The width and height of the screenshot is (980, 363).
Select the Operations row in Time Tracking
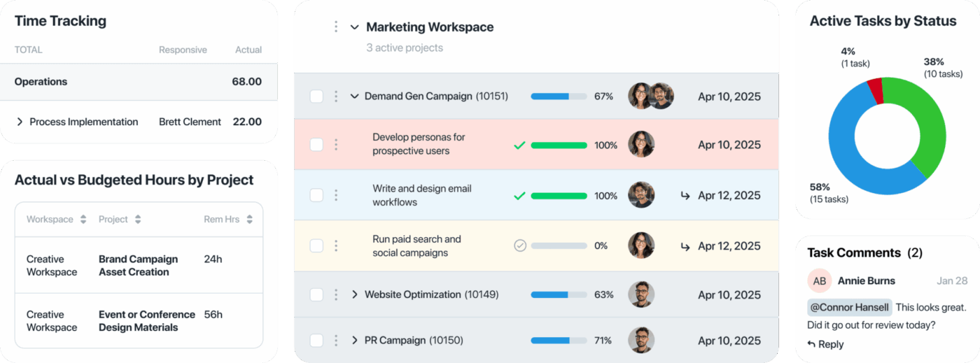139,82
